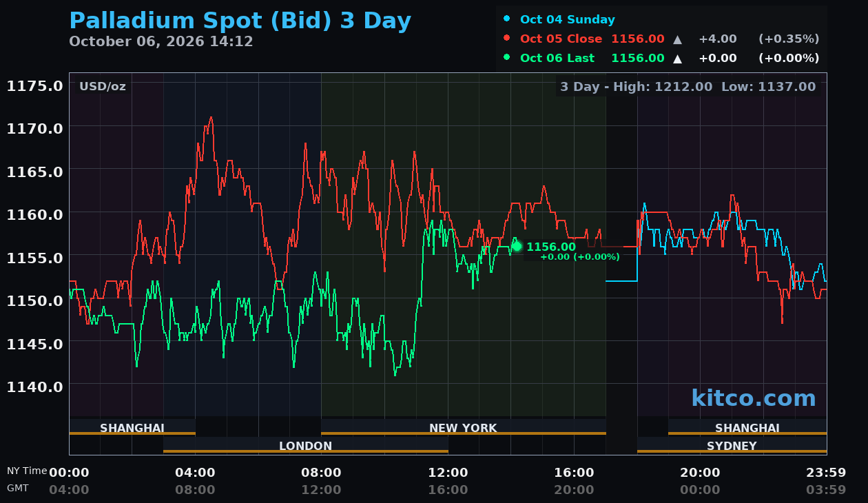Click the blue Oct 04 Sunday legend dot
The width and height of the screenshot is (868, 503).
507,19
